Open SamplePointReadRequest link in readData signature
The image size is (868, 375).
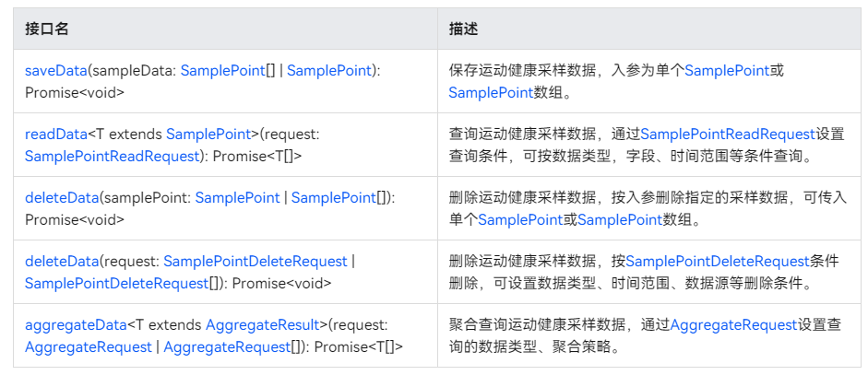pos(112,157)
